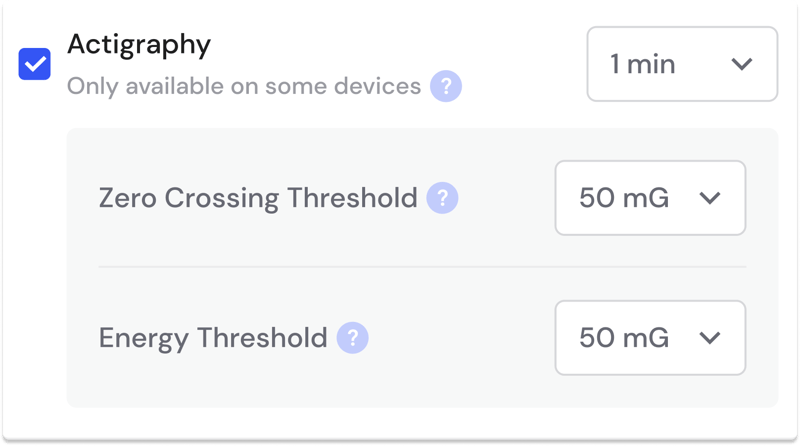This screenshot has height=446, width=800.
Task: Expand the Energy Threshold 50 mG dropdown
Action: click(650, 338)
